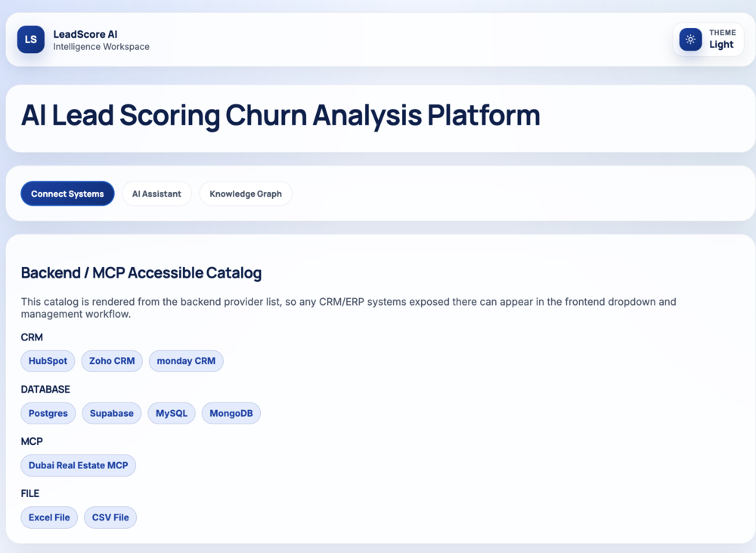The image size is (756, 553).
Task: Open the Dubai Real Estate MCP chip
Action: coord(79,465)
